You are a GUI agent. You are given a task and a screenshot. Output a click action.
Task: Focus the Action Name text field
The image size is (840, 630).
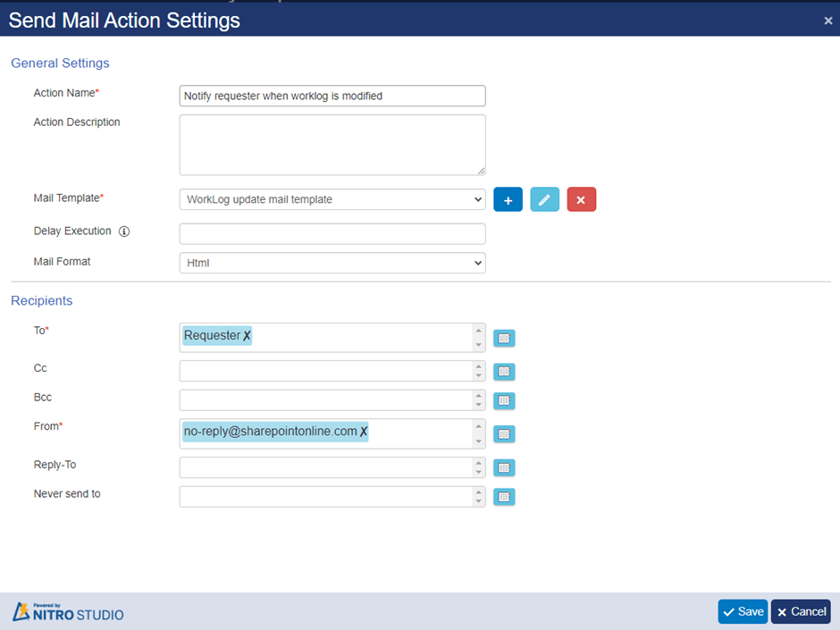[332, 96]
